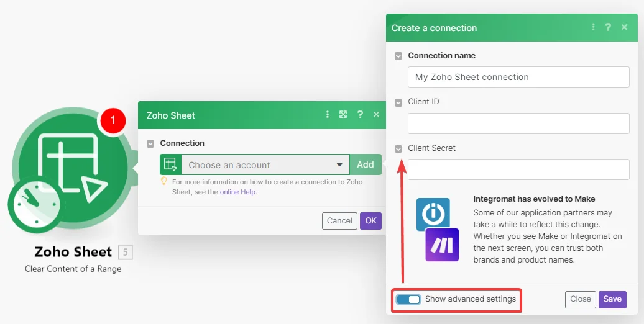644x324 pixels.
Task: Collapse the Connection name field chevron
Action: pyautogui.click(x=398, y=56)
